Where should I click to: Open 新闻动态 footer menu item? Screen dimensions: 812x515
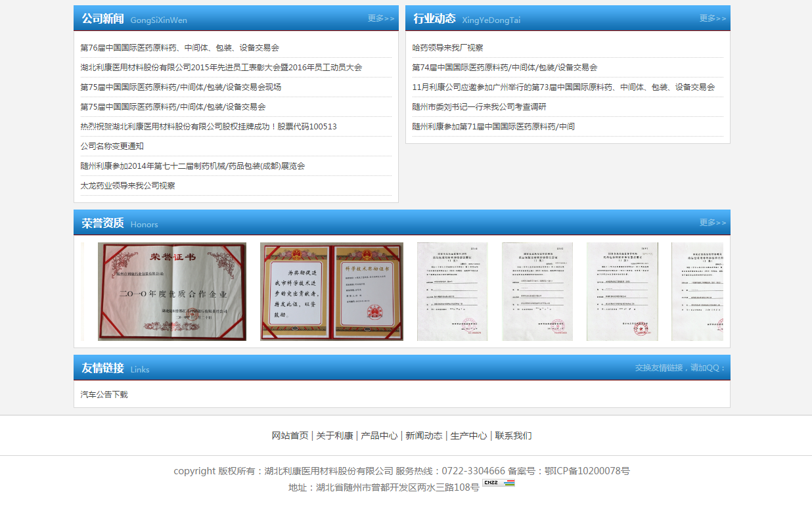pos(424,436)
